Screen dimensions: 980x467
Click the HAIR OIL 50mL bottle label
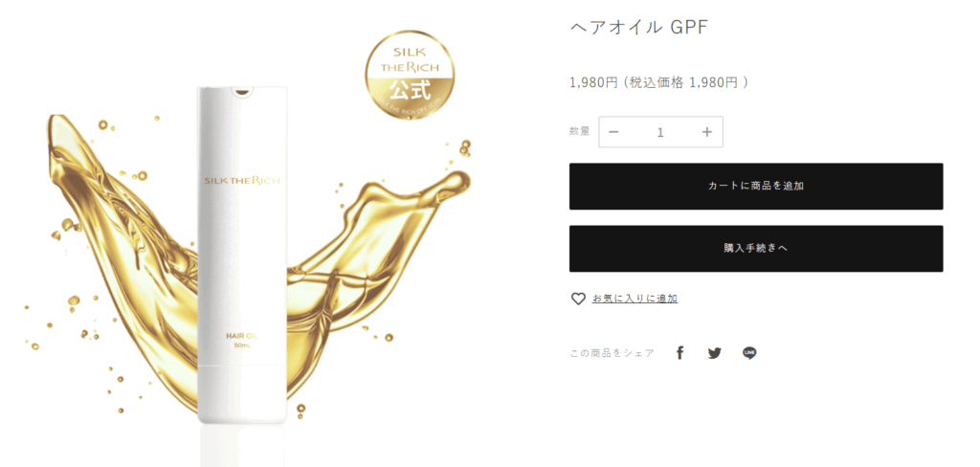click(242, 340)
